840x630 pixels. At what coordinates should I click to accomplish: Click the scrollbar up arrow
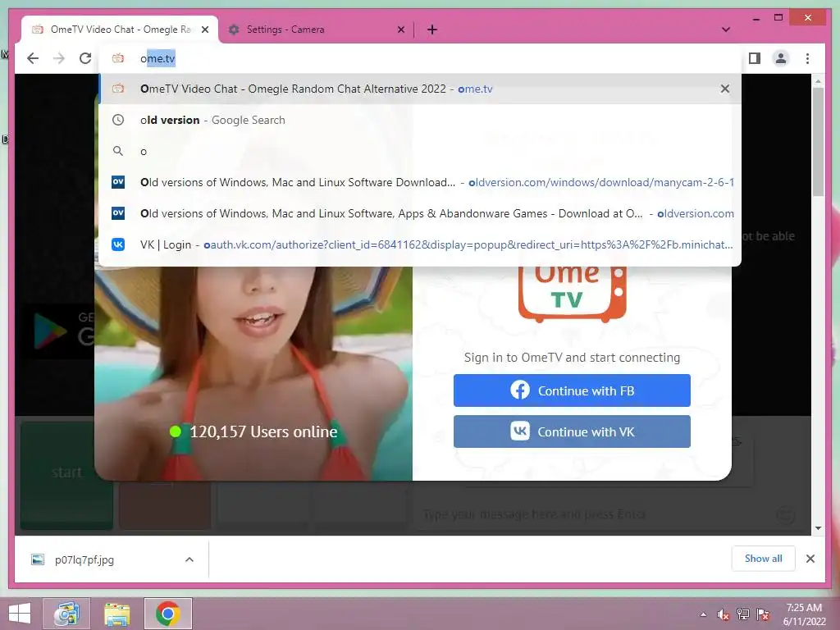[x=818, y=81]
